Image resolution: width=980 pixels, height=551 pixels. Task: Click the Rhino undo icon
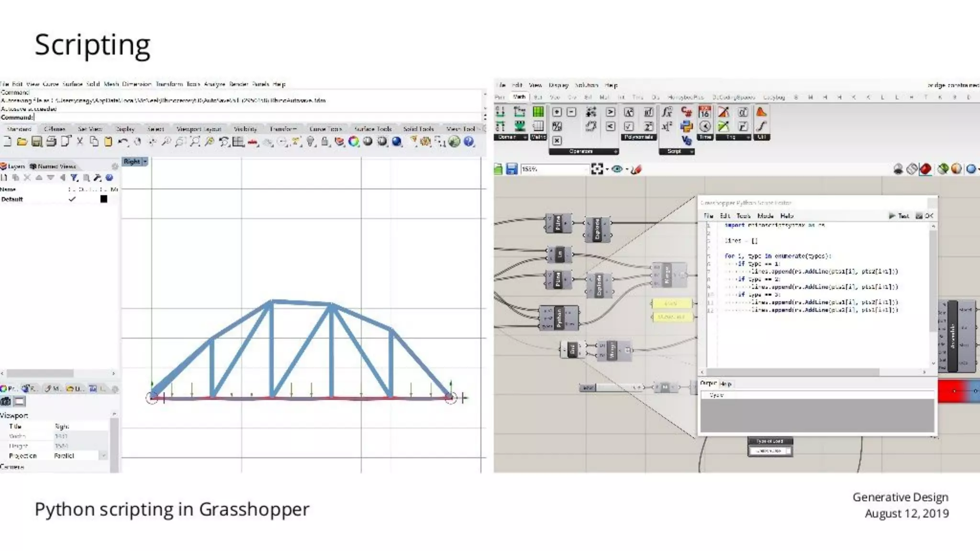tap(122, 142)
